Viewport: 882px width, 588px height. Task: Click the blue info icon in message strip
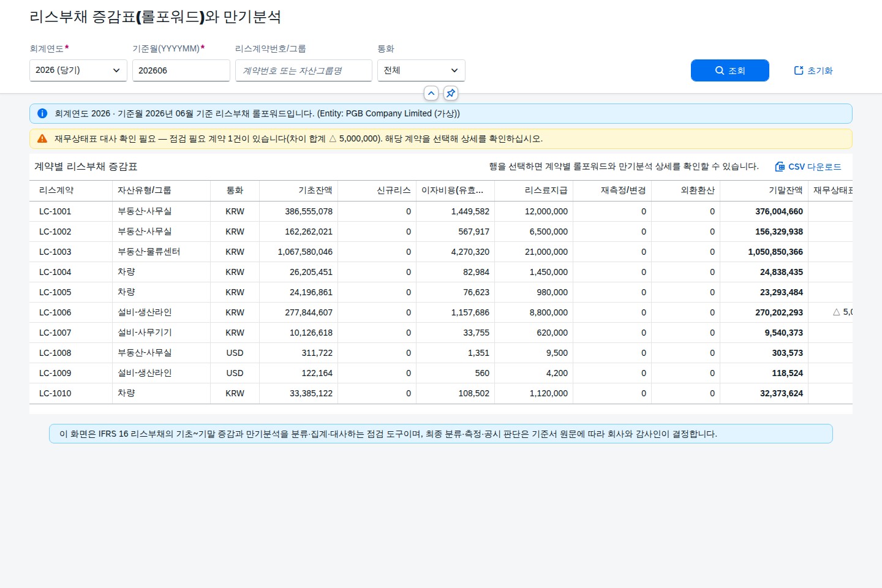click(42, 113)
